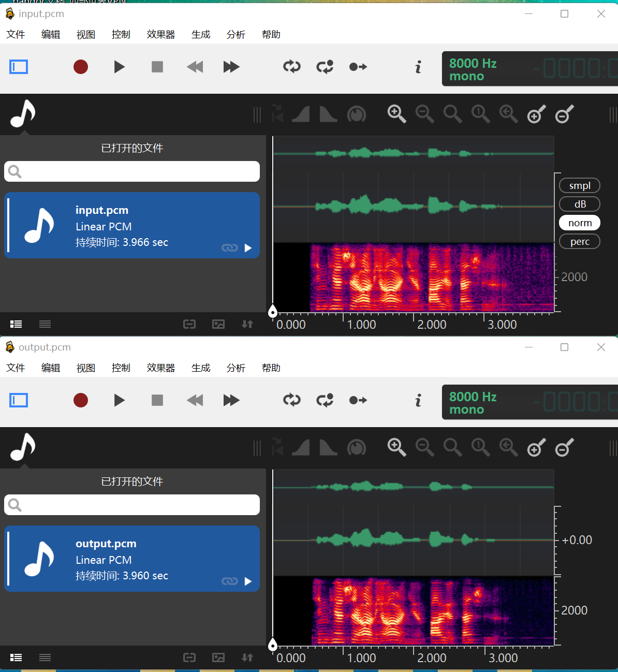Open 效果器 menu in input.pcm window
Viewport: 618px width, 672px height.
click(161, 34)
